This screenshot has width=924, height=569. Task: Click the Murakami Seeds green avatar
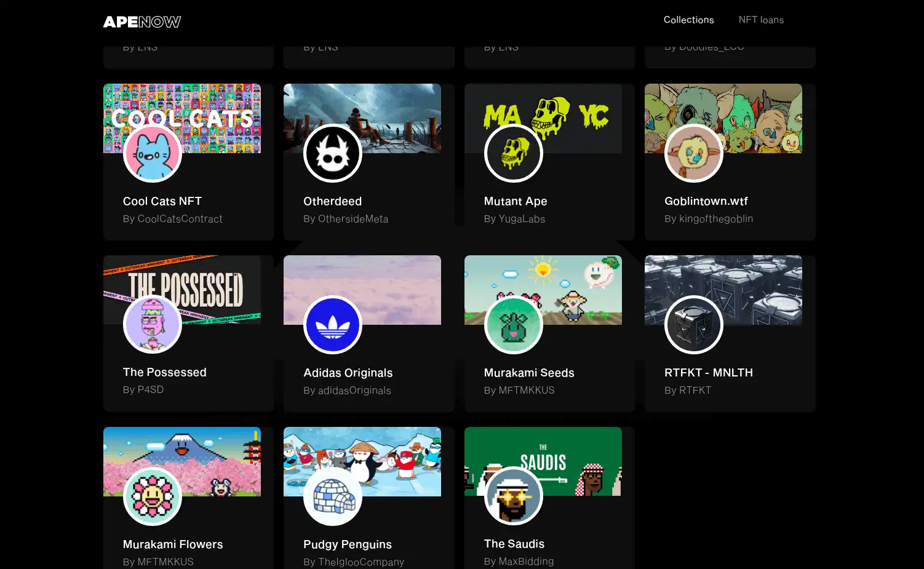514,325
